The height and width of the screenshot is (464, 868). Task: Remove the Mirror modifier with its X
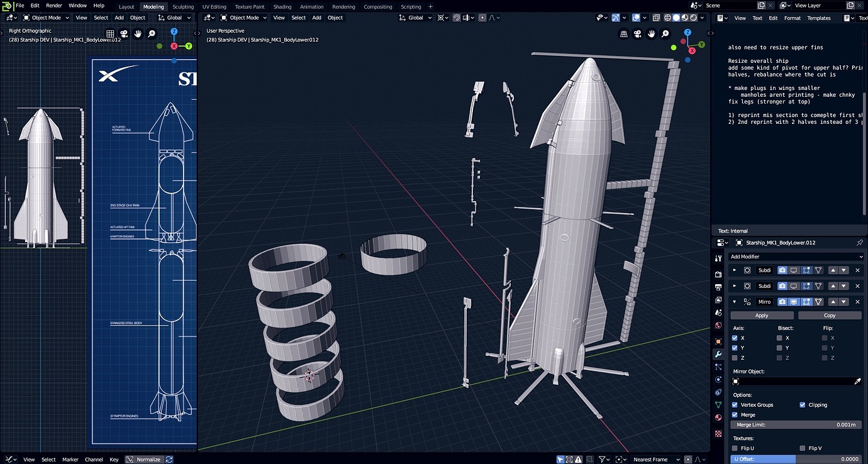click(857, 302)
